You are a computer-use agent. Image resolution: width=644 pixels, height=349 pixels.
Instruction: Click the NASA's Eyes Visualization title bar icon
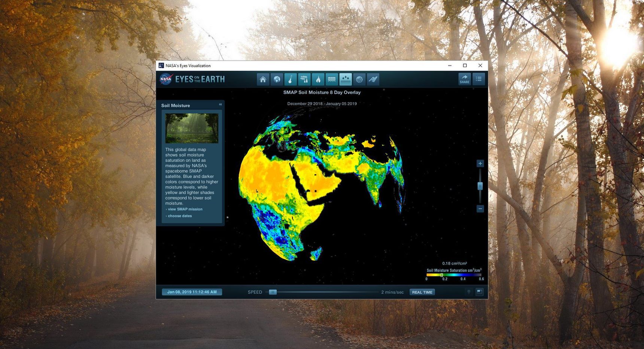coord(161,66)
